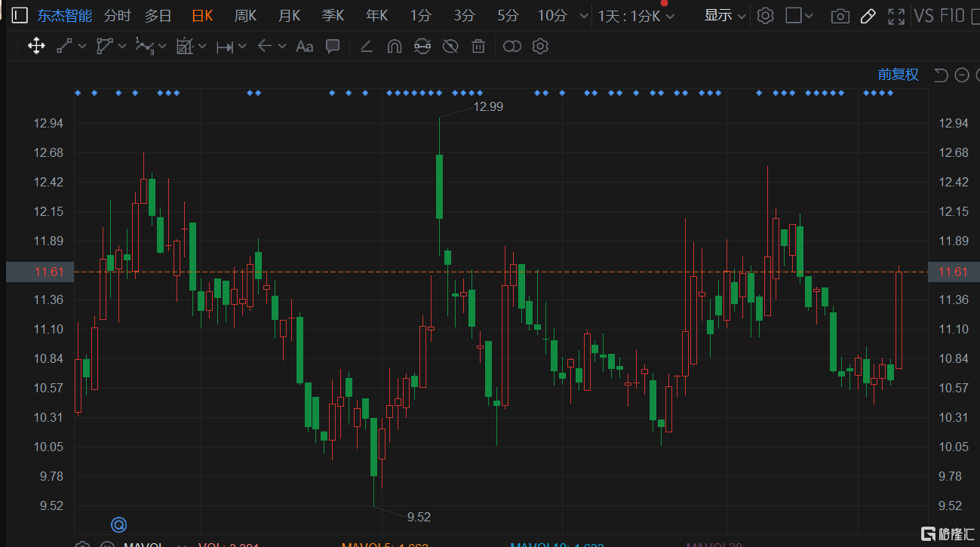980x547 pixels.
Task: Select the polygon shape drawing tool
Action: [104, 47]
